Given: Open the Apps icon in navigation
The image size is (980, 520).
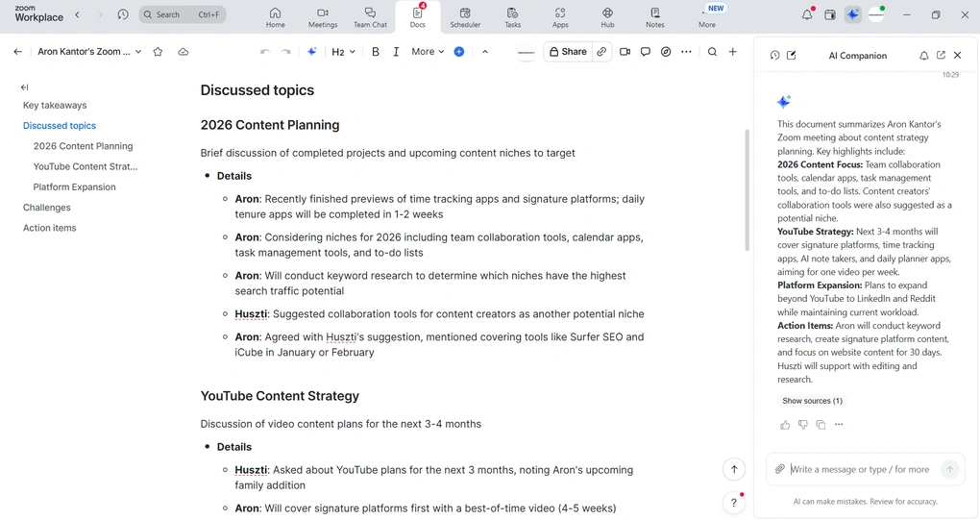Looking at the screenshot, I should [x=560, y=17].
